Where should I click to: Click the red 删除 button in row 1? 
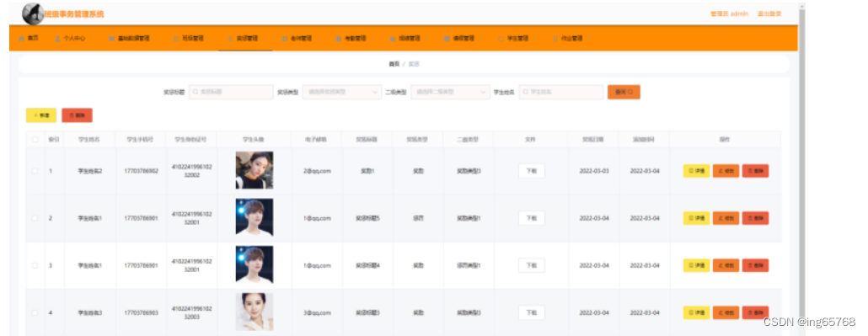(756, 171)
